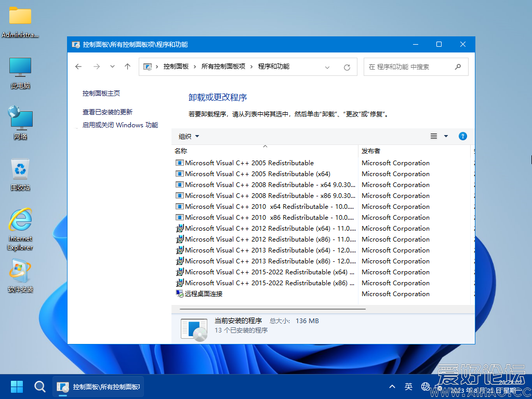Viewport: 532px width, 399px height.
Task: Refresh the Programs and Features list
Action: point(347,67)
